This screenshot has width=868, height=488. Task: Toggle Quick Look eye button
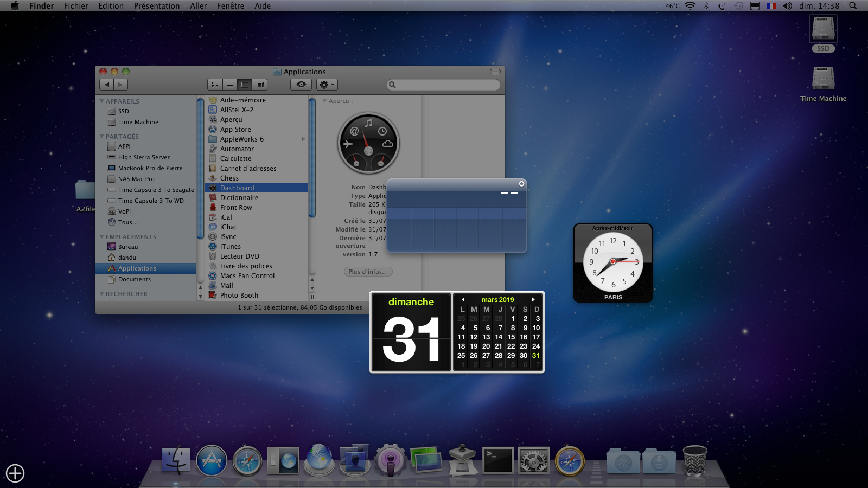(x=301, y=85)
